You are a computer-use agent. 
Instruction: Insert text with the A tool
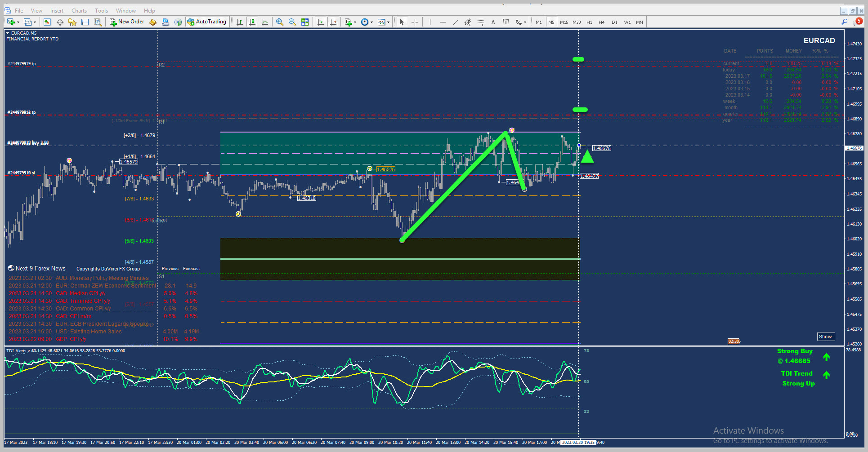[x=493, y=22]
